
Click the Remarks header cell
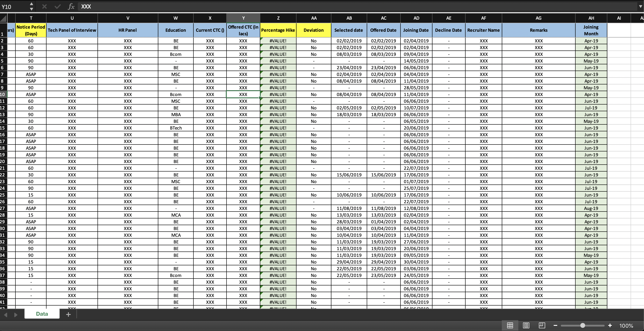click(x=538, y=30)
